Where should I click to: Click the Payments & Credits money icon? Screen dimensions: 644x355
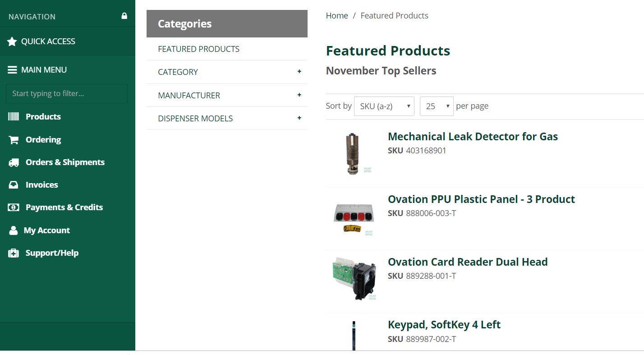pyautogui.click(x=14, y=207)
